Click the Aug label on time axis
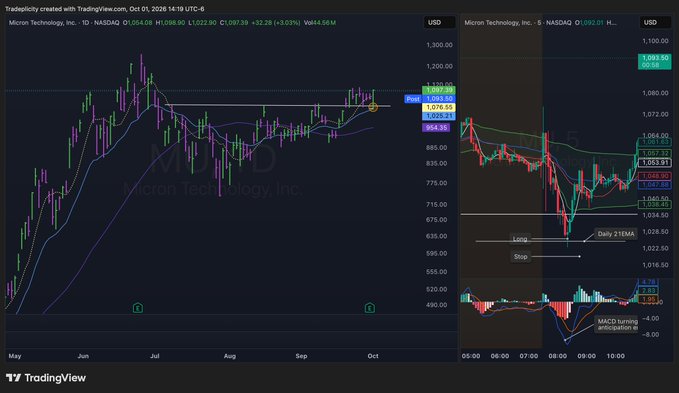 coord(230,356)
